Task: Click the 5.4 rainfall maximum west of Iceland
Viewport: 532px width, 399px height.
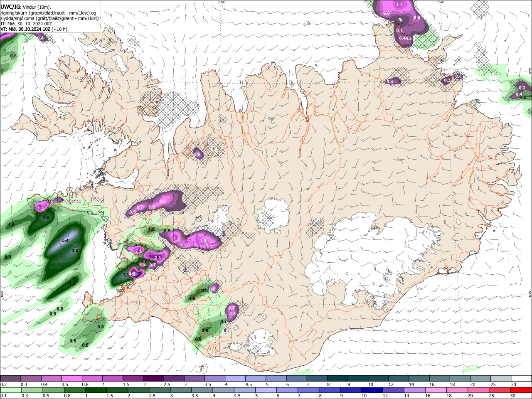Action: coord(65,240)
